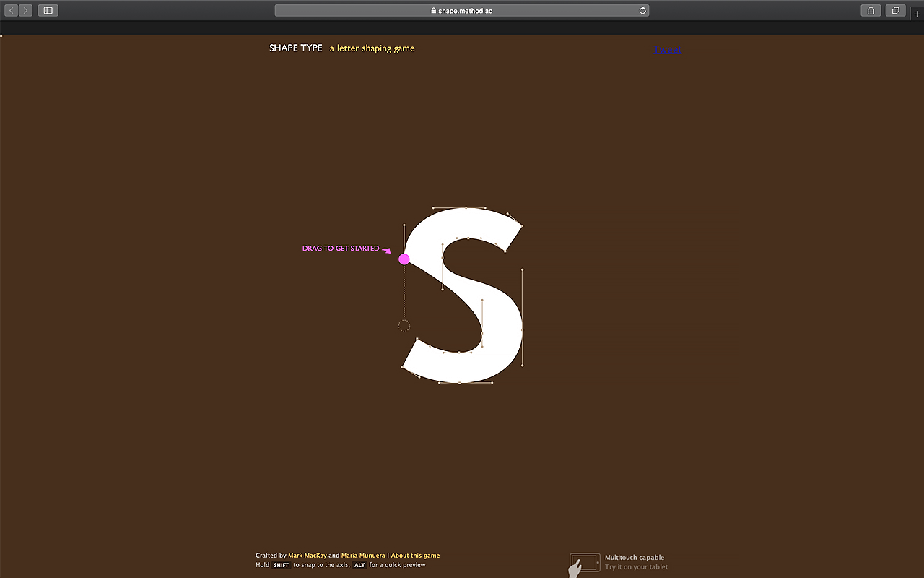Open the Share menu icon
Screen dimensions: 924x578
pyautogui.click(x=871, y=11)
